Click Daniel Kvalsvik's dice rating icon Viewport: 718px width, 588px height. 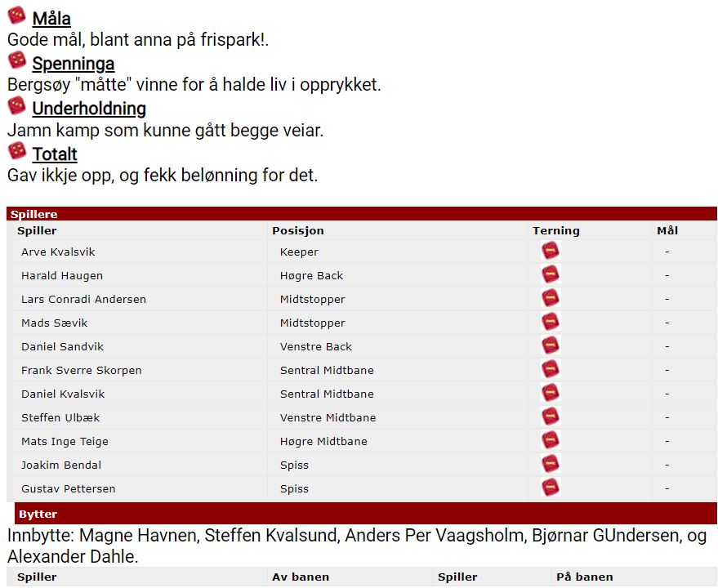click(x=551, y=393)
